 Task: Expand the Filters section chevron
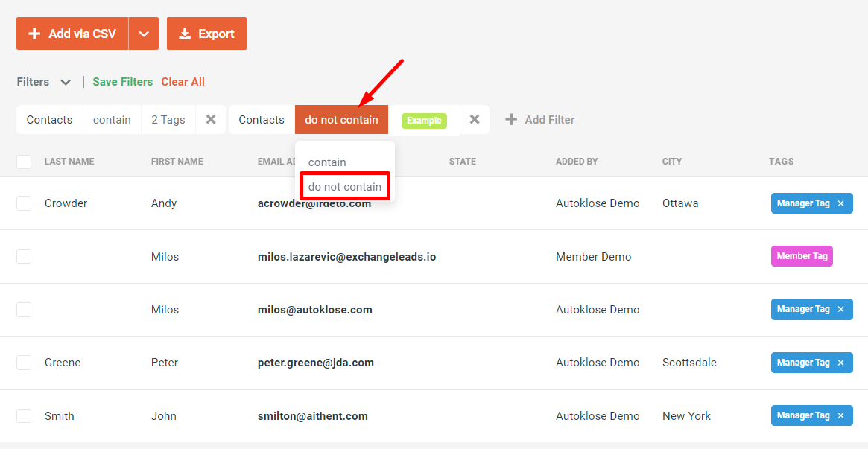(x=66, y=82)
